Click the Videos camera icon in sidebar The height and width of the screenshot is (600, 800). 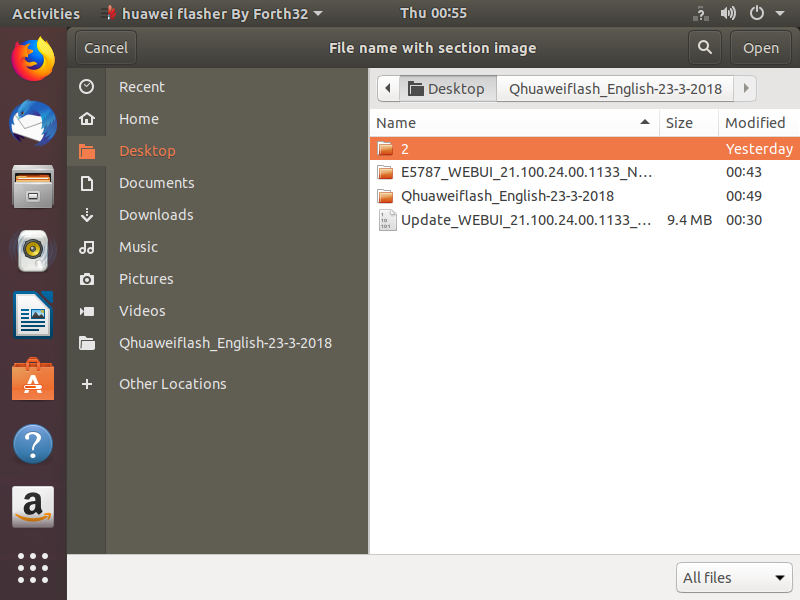(87, 311)
